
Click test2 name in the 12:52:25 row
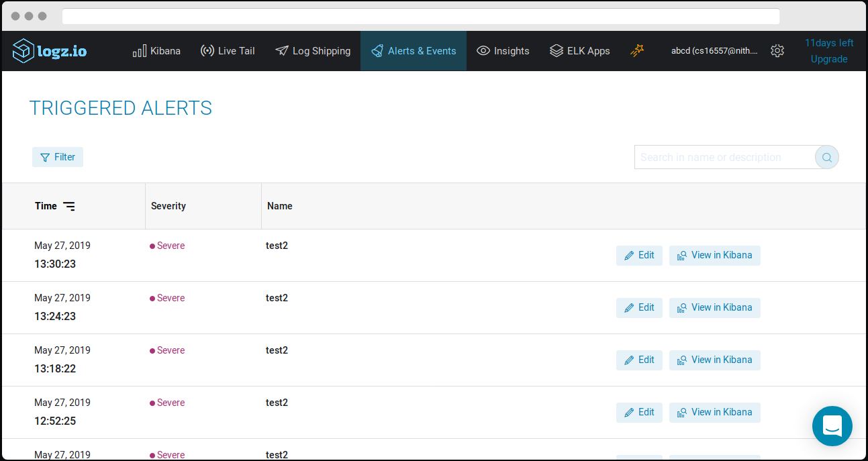pos(277,403)
